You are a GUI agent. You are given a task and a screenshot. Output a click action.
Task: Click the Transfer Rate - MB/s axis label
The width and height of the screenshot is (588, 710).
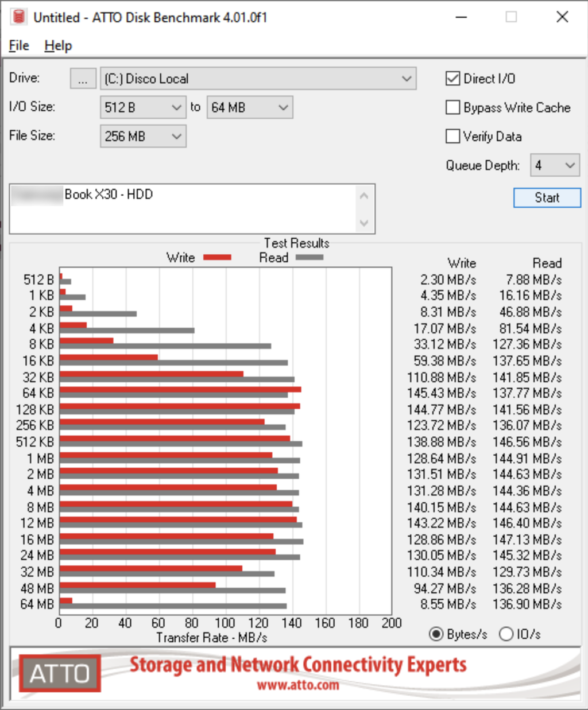pos(212,638)
